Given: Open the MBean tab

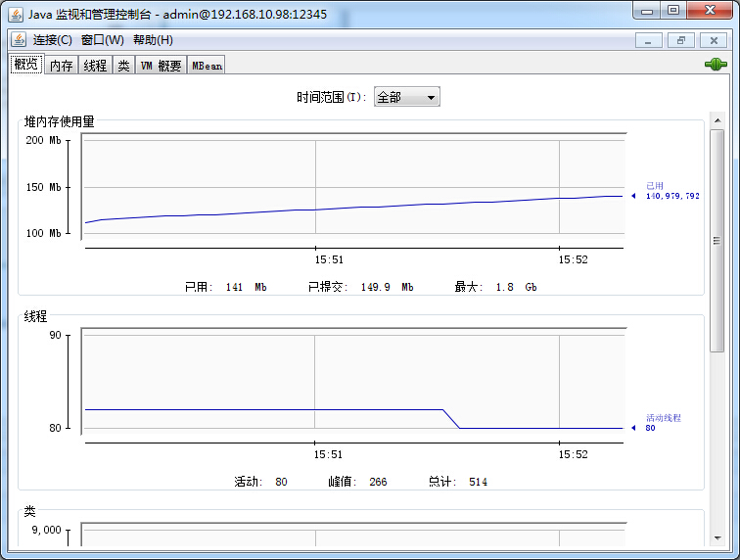Looking at the screenshot, I should pyautogui.click(x=207, y=66).
